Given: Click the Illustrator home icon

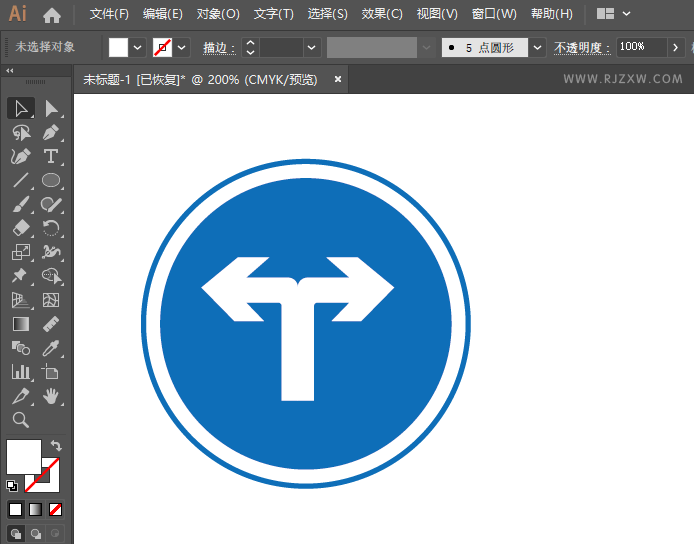Looking at the screenshot, I should 52,15.
